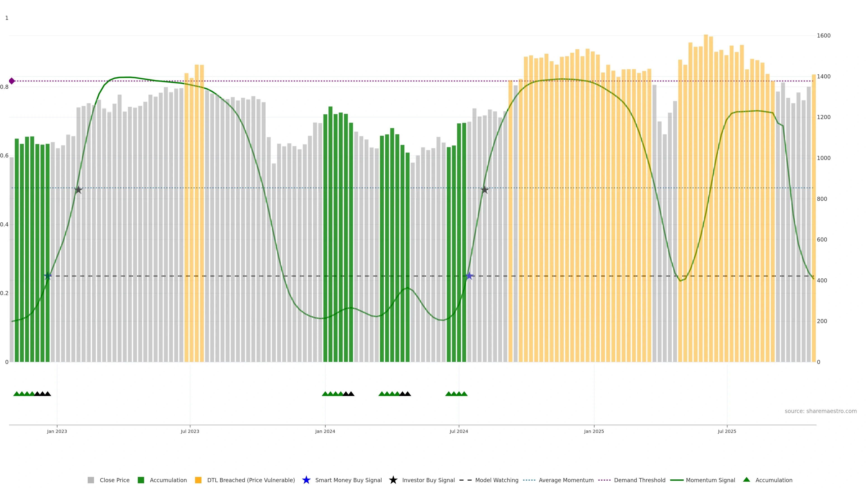This screenshot has height=488, width=868.
Task: Click the black star marker near August 2024
Action: pyautogui.click(x=485, y=190)
